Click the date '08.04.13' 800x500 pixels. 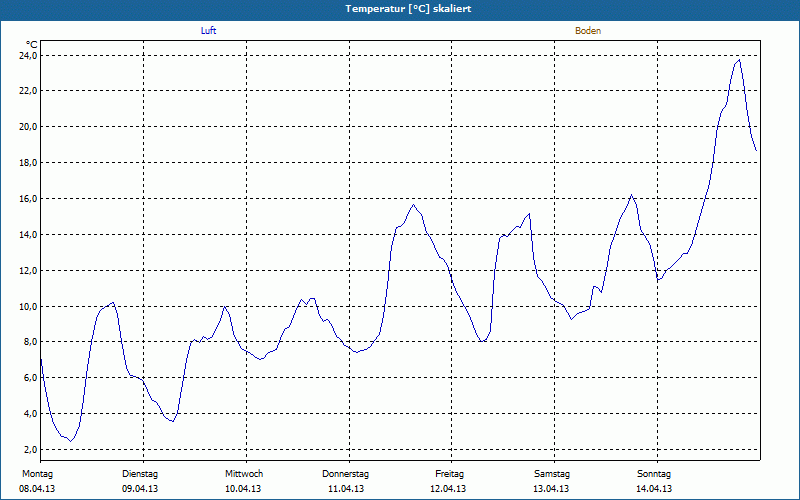click(x=37, y=489)
